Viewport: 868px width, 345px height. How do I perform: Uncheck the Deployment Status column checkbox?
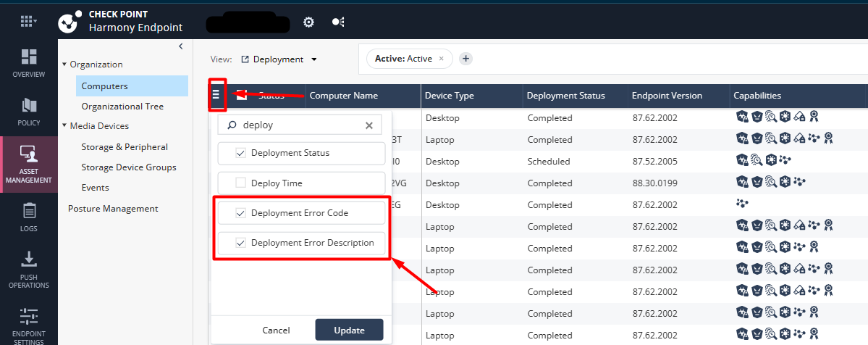[240, 153]
